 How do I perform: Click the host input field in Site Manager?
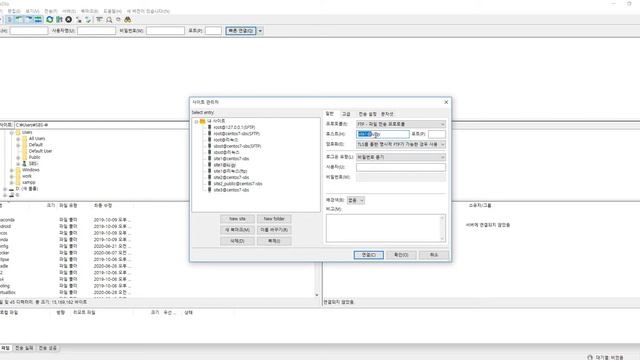tap(383, 134)
